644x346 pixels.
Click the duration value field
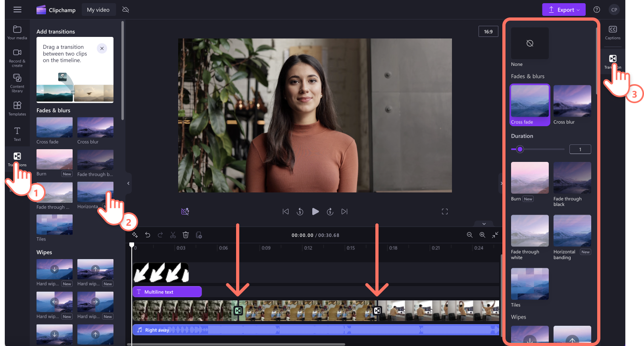tap(580, 149)
